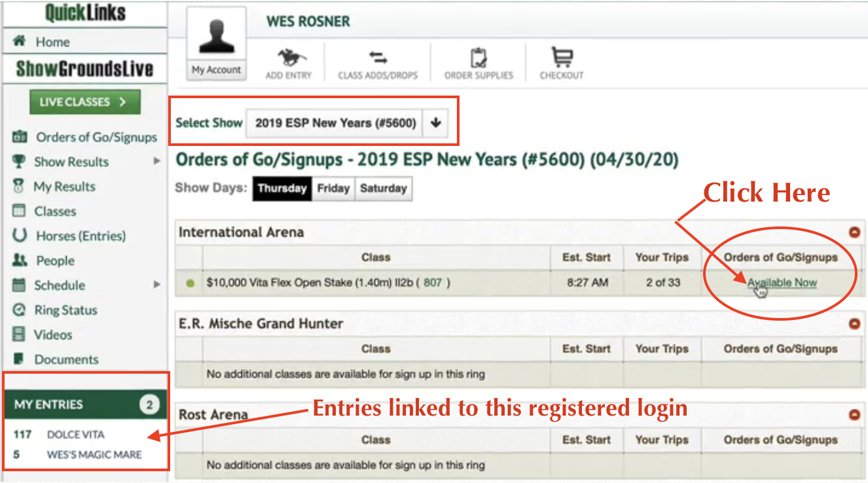Screen dimensions: 868x483
Task: Open class number 807 link
Action: click(x=432, y=283)
